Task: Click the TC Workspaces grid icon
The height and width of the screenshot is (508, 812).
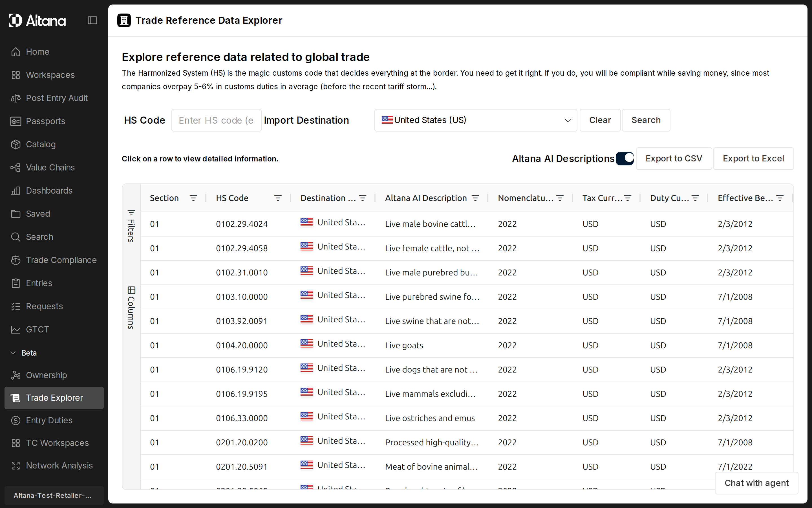Action: click(16, 443)
